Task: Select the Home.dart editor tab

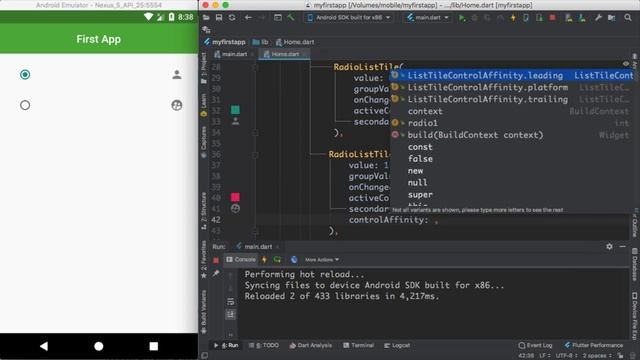Action: click(283, 54)
